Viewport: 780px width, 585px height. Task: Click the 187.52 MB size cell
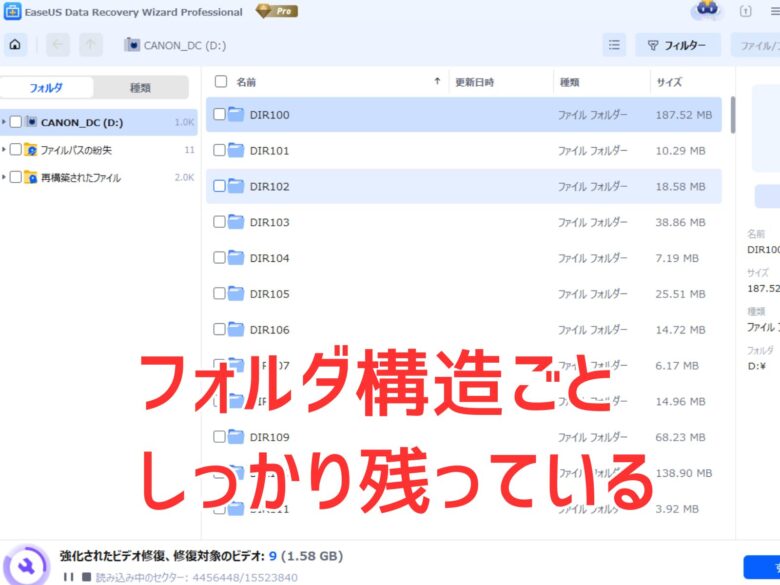click(x=683, y=115)
